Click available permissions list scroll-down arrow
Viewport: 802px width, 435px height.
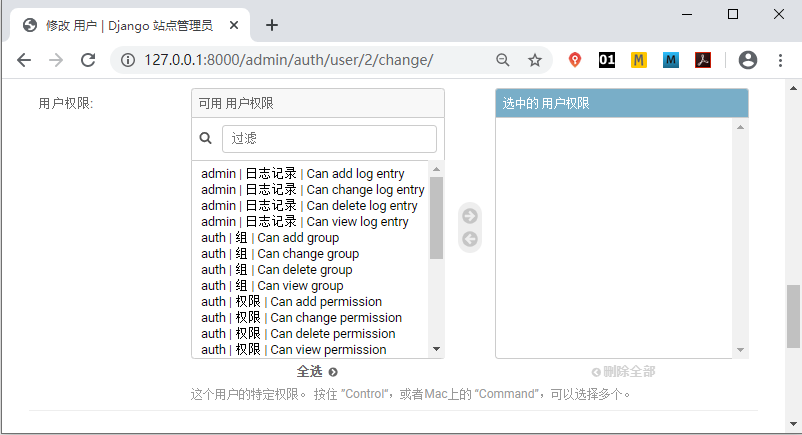click(x=436, y=349)
